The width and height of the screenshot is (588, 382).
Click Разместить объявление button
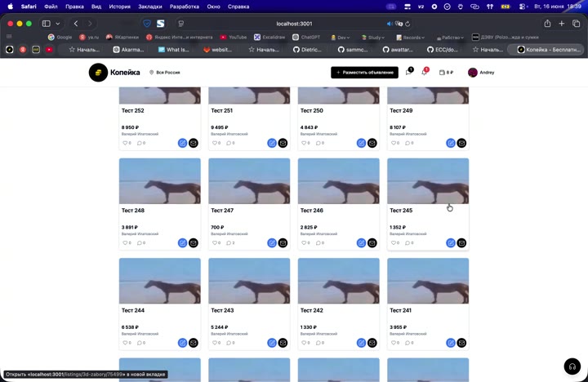[x=364, y=73]
